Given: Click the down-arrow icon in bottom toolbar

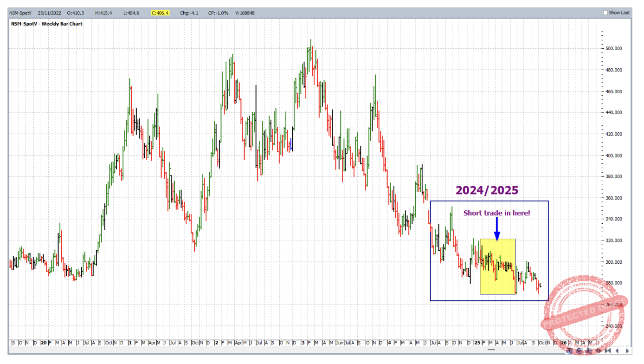Looking at the screenshot, I should pyautogui.click(x=588, y=351).
